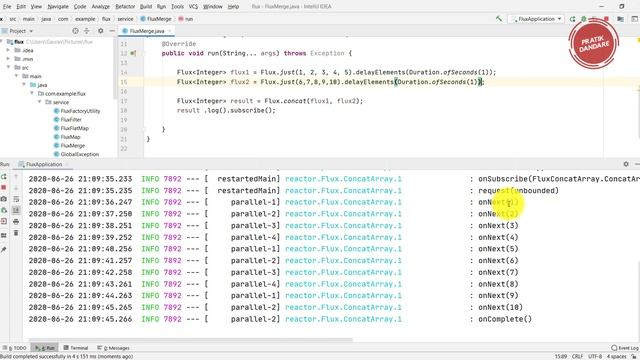Open the Refactor menu
The width and height of the screenshot is (640, 360).
coord(125,7)
